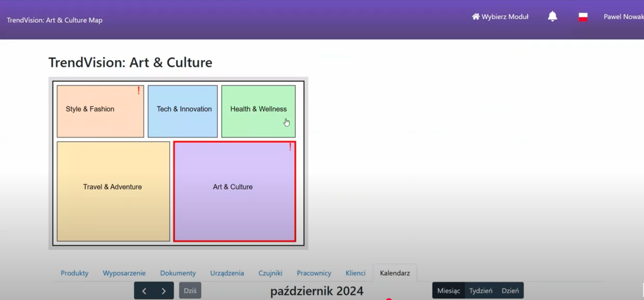
Task: Click the home icon beside Wybierz Moduł
Action: (475, 17)
